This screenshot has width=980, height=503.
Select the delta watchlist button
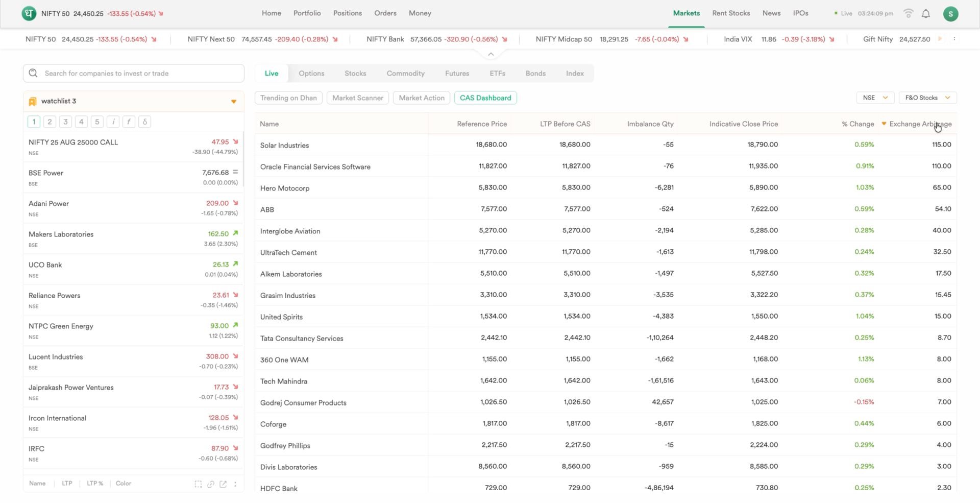[144, 122]
